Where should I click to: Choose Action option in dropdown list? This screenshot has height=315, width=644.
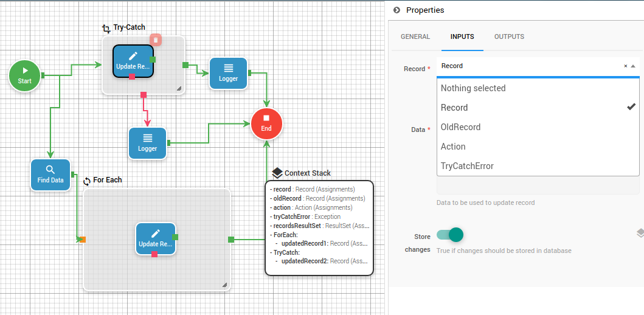coord(538,147)
